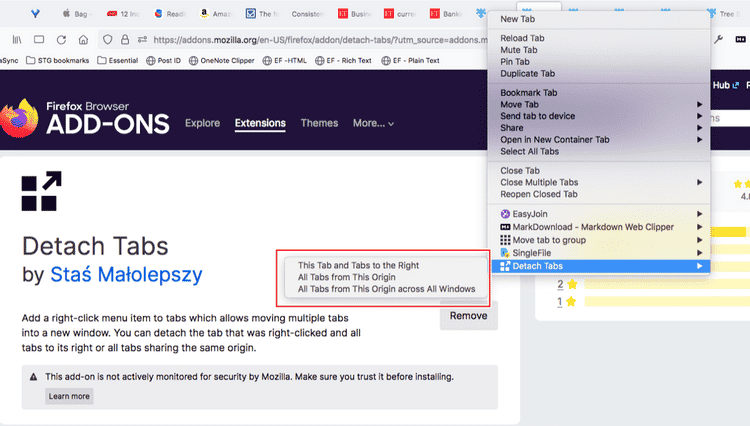The width and height of the screenshot is (750, 426).
Task: Choose Close Tab in context menu
Action: click(599, 171)
